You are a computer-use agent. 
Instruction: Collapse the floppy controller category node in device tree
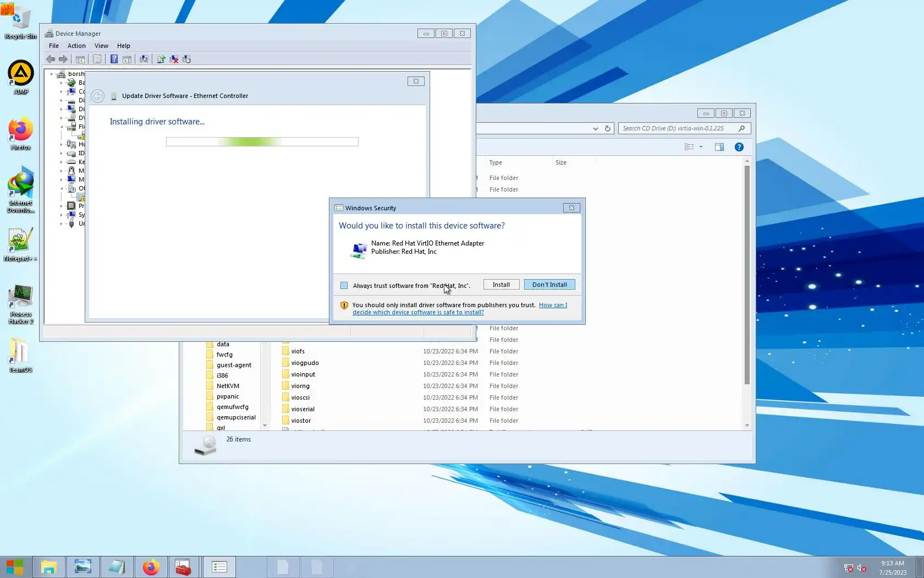[x=61, y=127]
